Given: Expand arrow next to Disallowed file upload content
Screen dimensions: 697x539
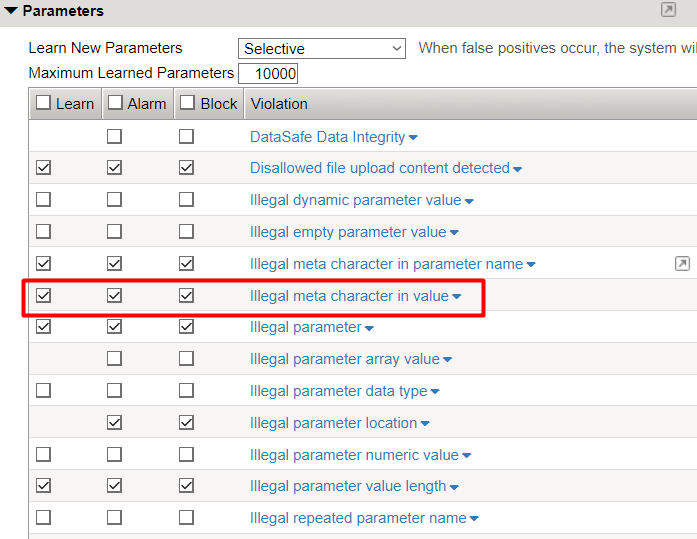Looking at the screenshot, I should pyautogui.click(x=518, y=169).
